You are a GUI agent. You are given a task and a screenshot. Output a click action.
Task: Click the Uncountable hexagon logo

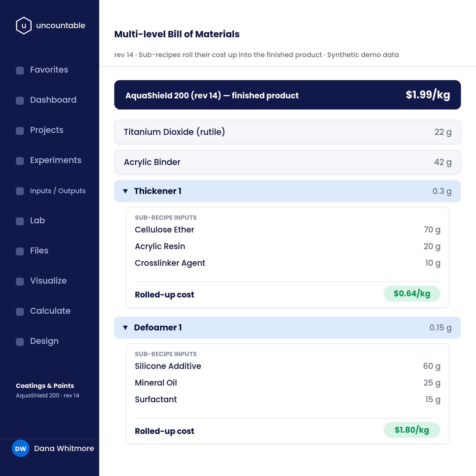click(x=24, y=25)
